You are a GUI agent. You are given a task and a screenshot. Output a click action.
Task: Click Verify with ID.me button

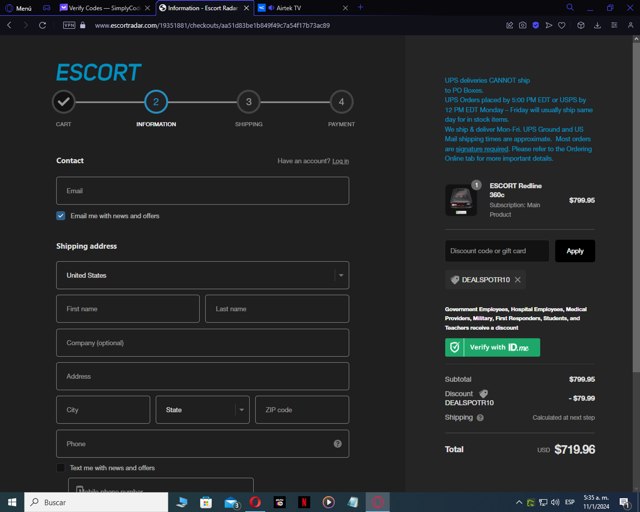[492, 347]
